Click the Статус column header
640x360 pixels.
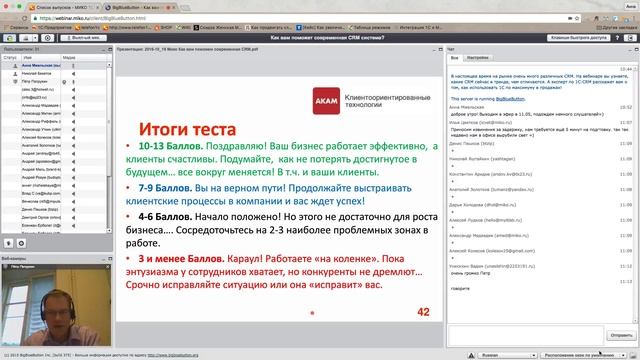click(x=11, y=58)
